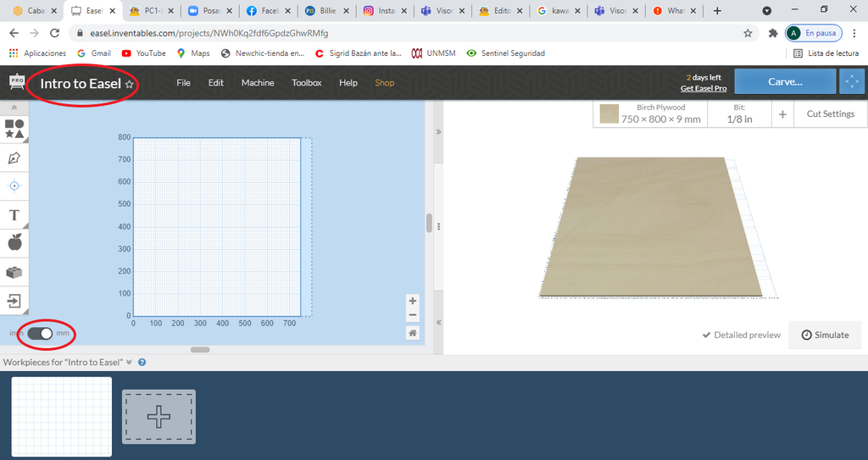The height and width of the screenshot is (460, 868).
Task: Open the Help menu
Action: click(x=348, y=82)
